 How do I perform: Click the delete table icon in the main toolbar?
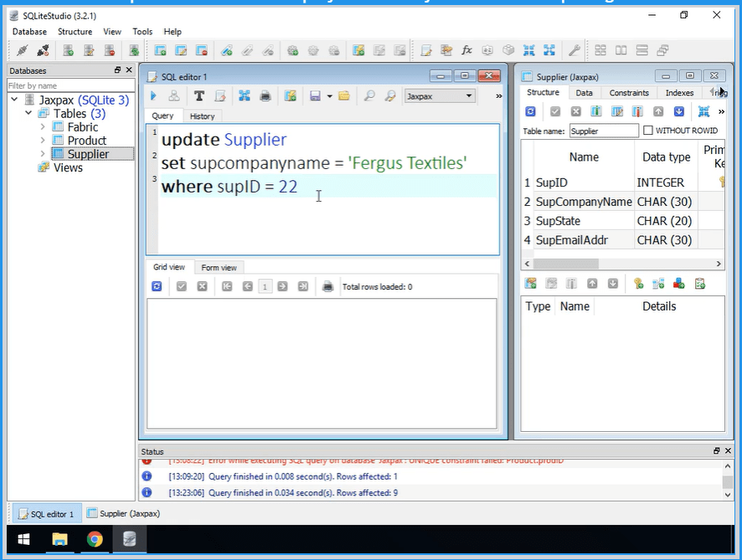coord(202,50)
